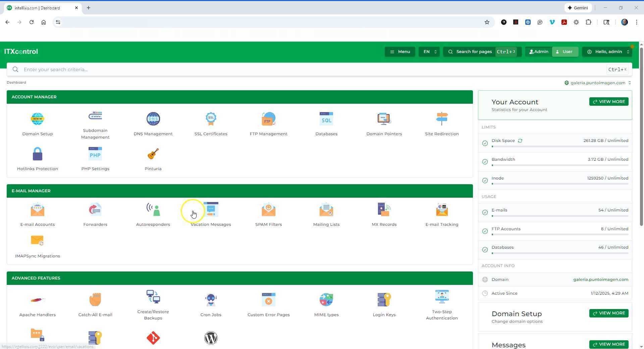
Task: Open Hotlinks Protection padlock icon
Action: pos(38,154)
